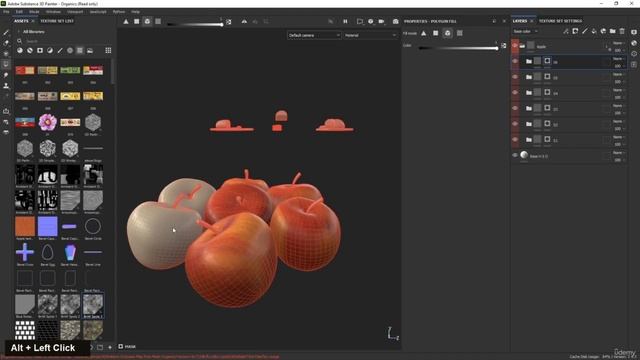Image resolution: width=640 pixels, height=360 pixels.
Task: Choose mesh fill mode in top toolbar
Action: coord(147,21)
